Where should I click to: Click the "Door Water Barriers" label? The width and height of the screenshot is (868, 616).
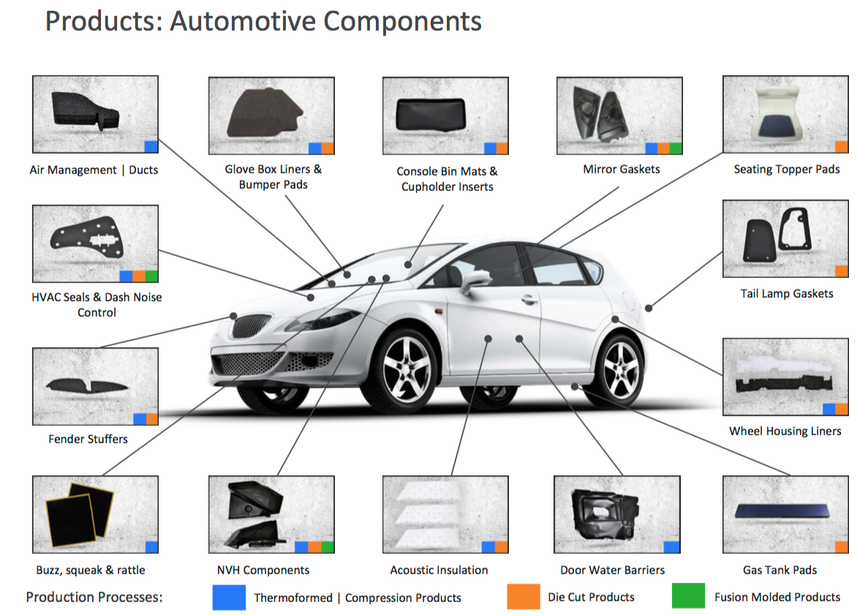point(612,570)
